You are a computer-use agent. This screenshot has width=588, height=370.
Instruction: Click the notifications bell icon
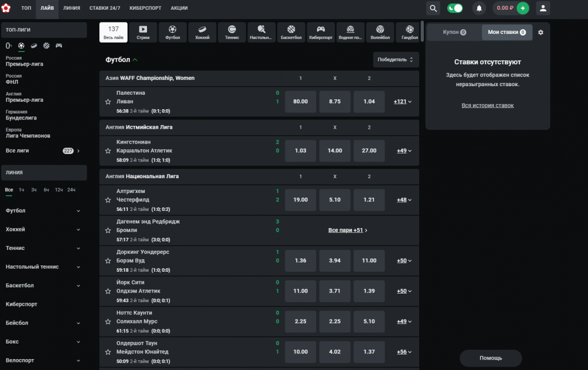(x=478, y=8)
